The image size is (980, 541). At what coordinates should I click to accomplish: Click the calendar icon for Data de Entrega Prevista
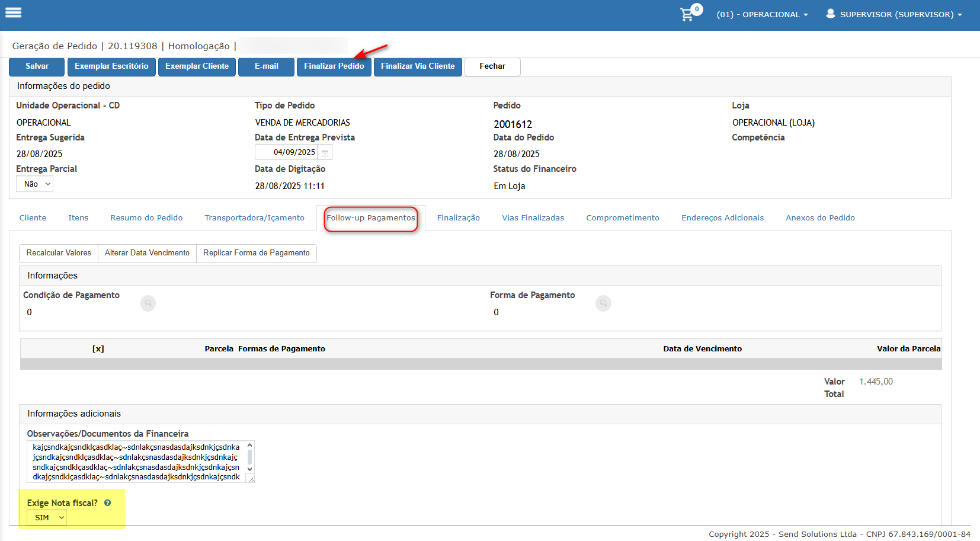[325, 153]
